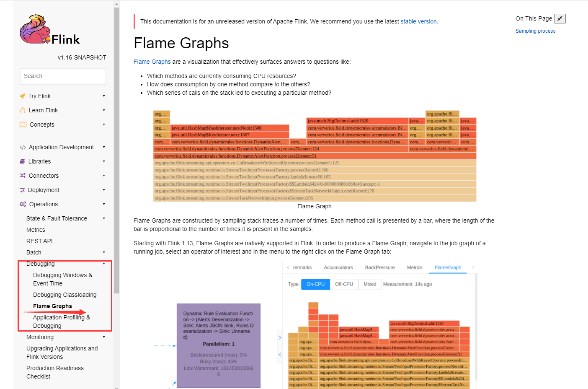Viewport: 588px width, 389px height.
Task: Click the v1.16-SNAPSHOT version text
Action: pos(82,57)
